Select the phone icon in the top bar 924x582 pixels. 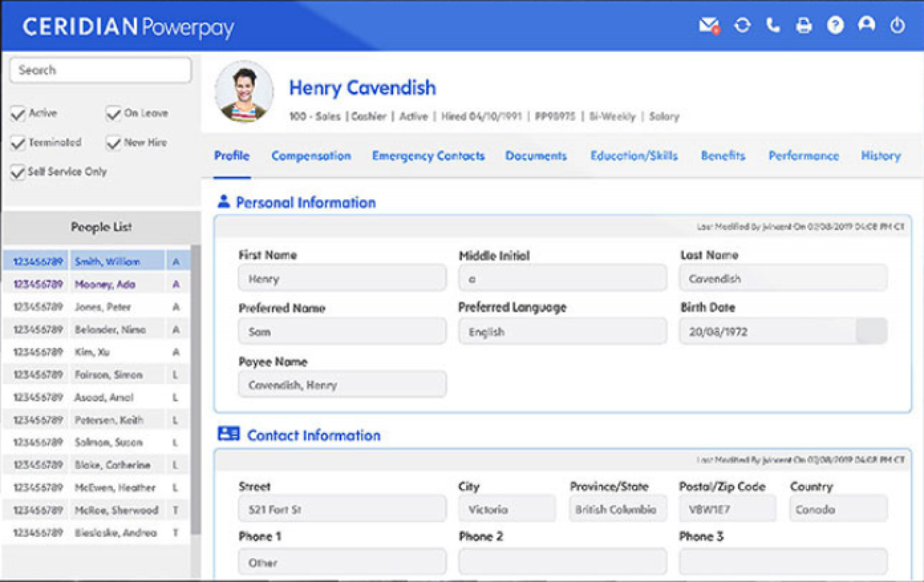(x=774, y=27)
